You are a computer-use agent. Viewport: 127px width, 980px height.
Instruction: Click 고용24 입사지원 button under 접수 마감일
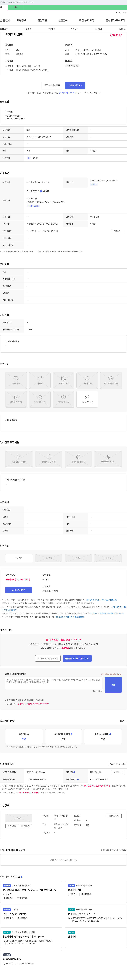pyautogui.click(x=19, y=590)
